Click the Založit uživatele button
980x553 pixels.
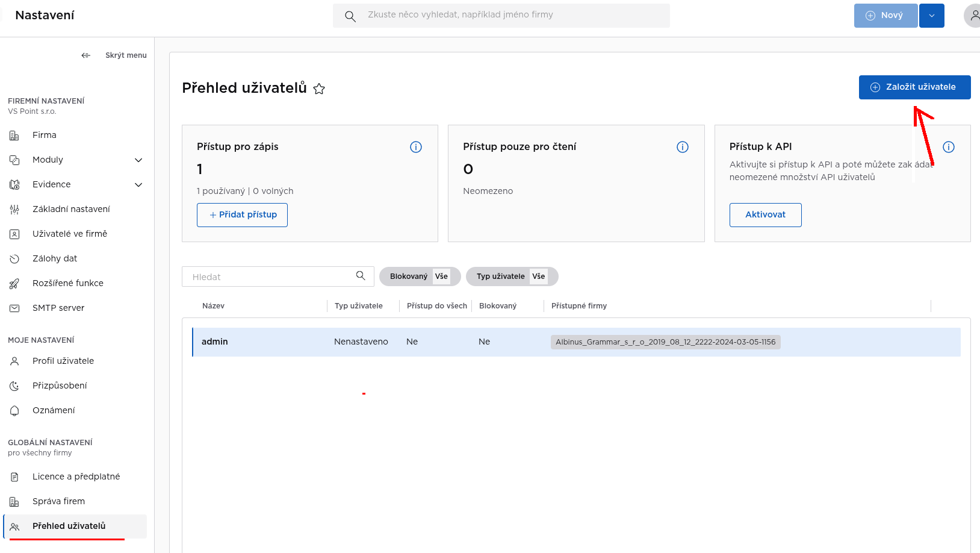tap(914, 87)
